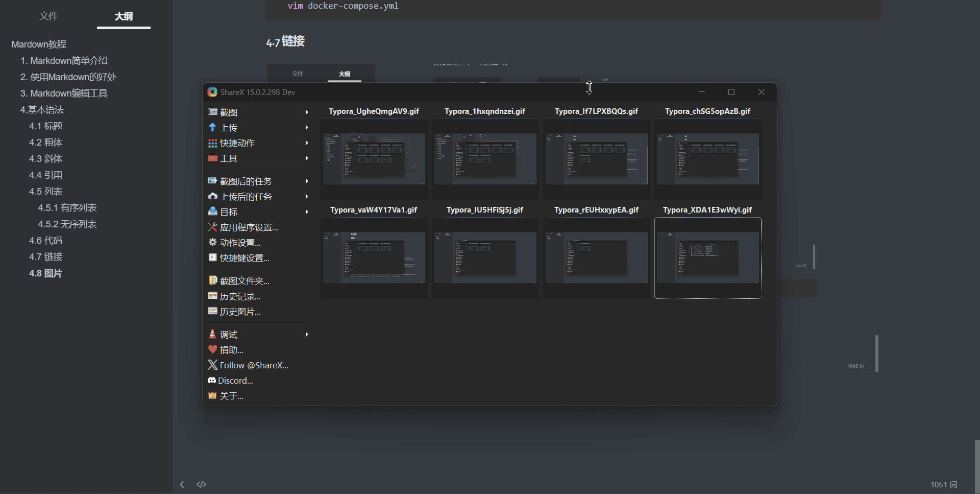Expand the 快捷动作 submenu arrow

(x=307, y=143)
